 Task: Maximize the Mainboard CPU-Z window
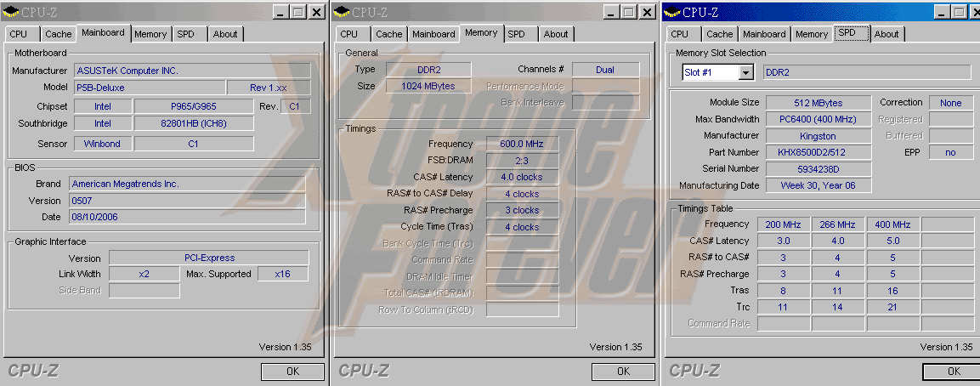297,12
